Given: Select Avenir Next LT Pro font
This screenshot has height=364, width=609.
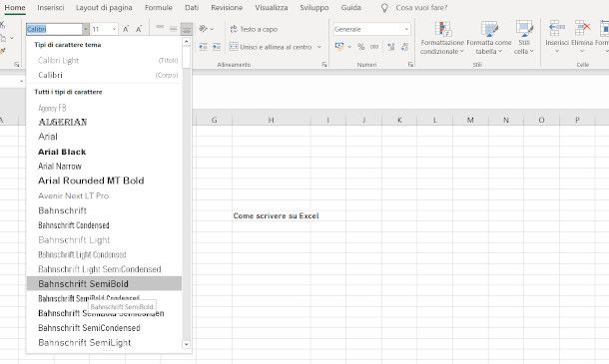Looking at the screenshot, I should pyautogui.click(x=104, y=195).
